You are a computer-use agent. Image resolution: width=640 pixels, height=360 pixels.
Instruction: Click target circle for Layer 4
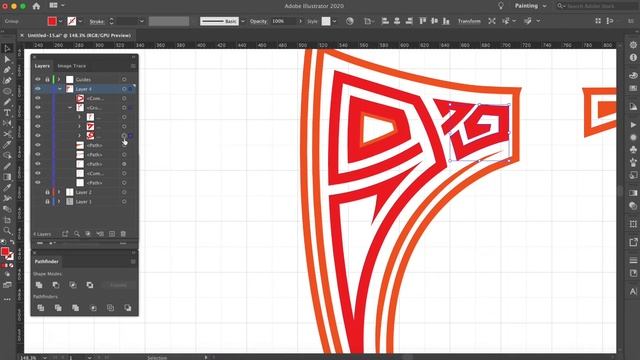pos(124,89)
